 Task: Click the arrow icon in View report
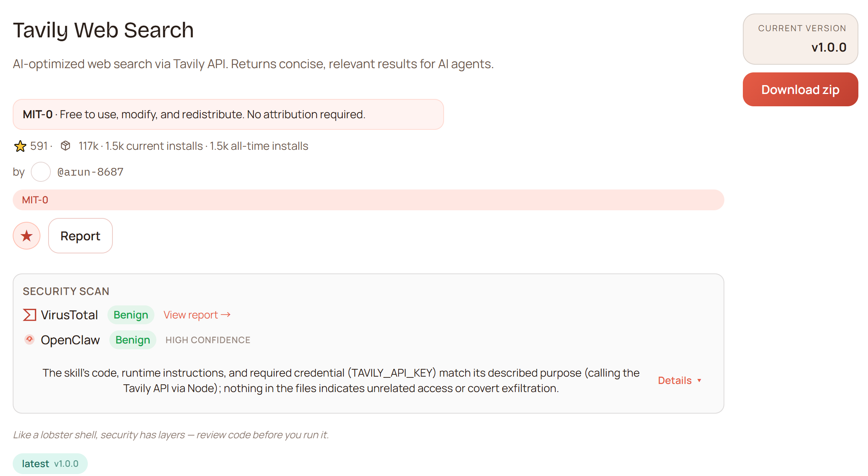pos(226,315)
